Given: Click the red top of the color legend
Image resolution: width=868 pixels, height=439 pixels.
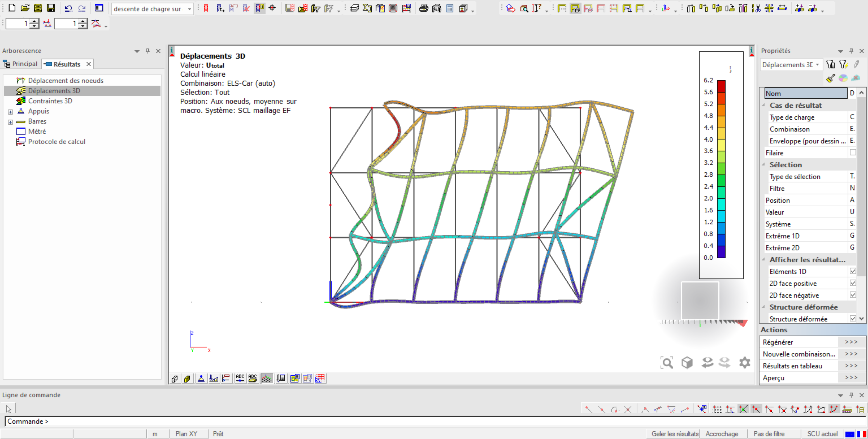Looking at the screenshot, I should tap(721, 86).
